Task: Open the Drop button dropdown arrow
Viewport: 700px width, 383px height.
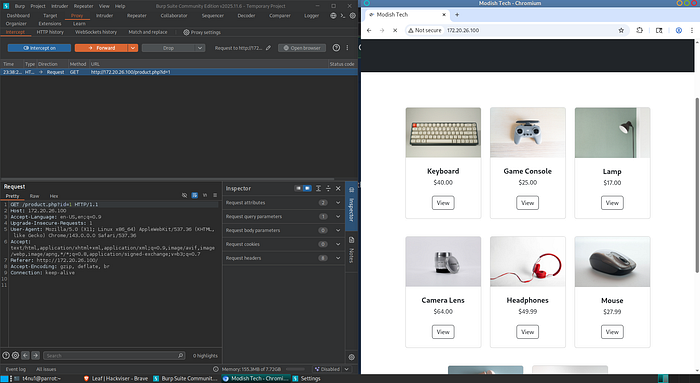Action: click(200, 48)
